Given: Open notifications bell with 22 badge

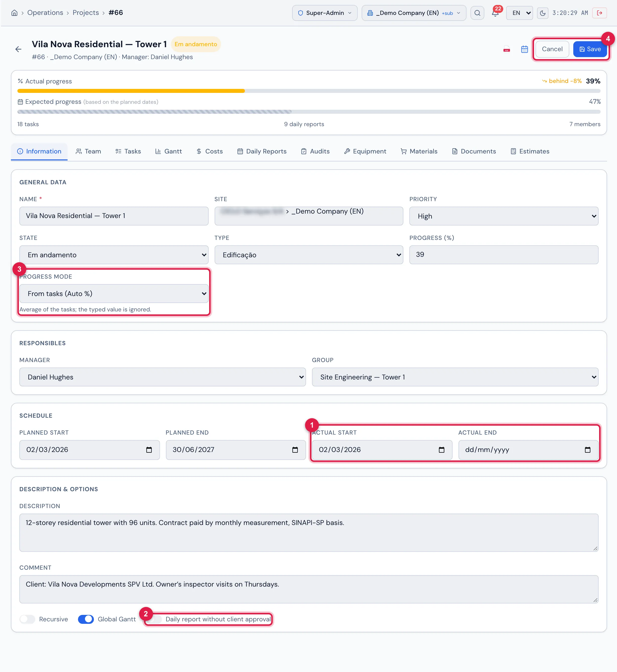Looking at the screenshot, I should coord(495,13).
